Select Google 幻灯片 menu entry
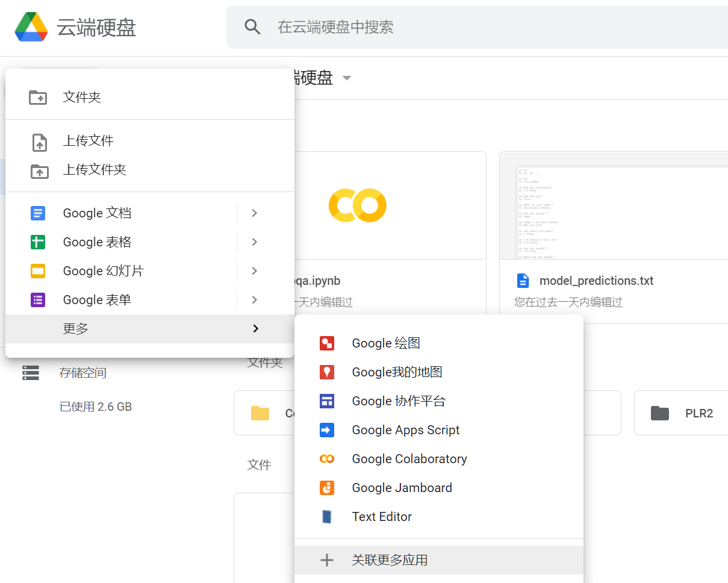The height and width of the screenshot is (583, 728). (150, 271)
